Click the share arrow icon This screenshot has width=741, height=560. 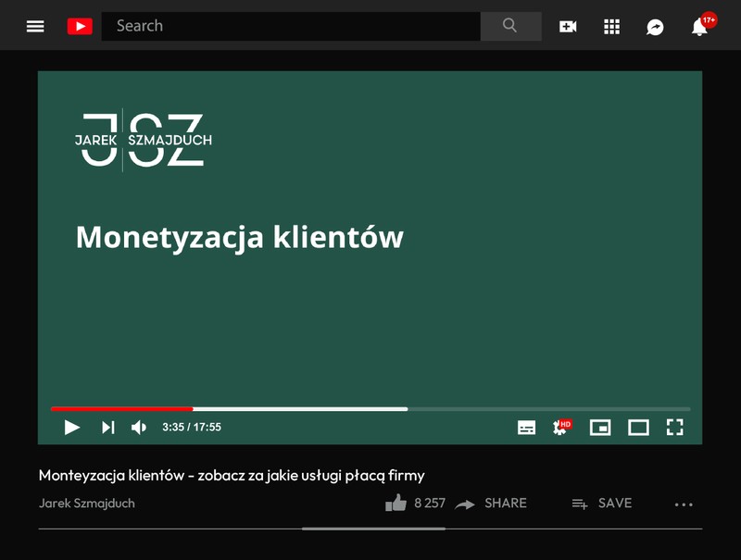(465, 504)
